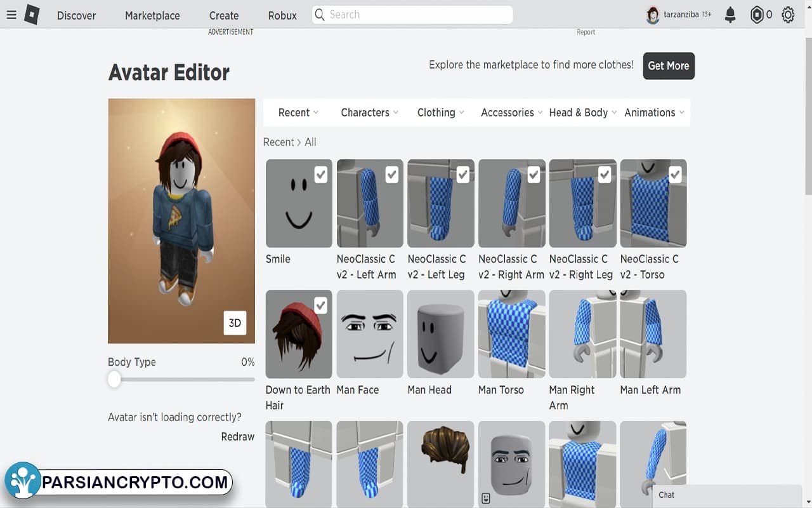Uncheck the Down to Earth Hair checkbox
The width and height of the screenshot is (812, 508).
[321, 305]
